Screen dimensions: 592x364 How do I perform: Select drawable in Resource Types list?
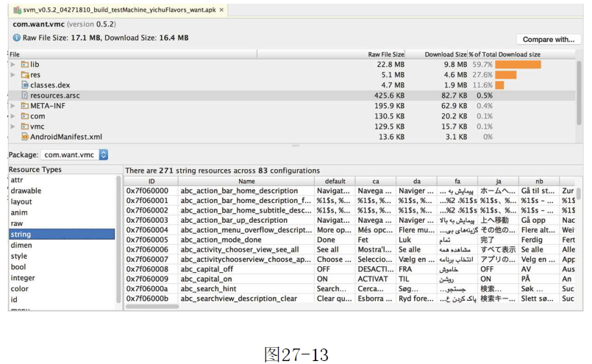(x=26, y=191)
